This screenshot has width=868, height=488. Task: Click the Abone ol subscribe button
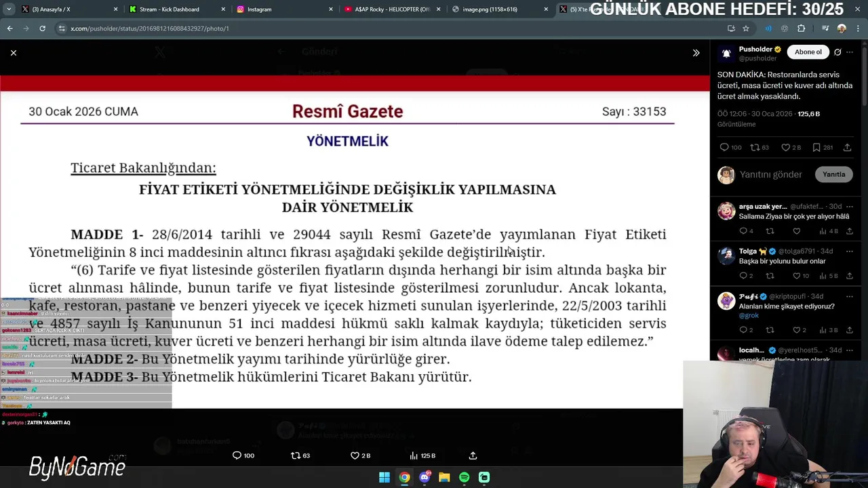coord(808,52)
